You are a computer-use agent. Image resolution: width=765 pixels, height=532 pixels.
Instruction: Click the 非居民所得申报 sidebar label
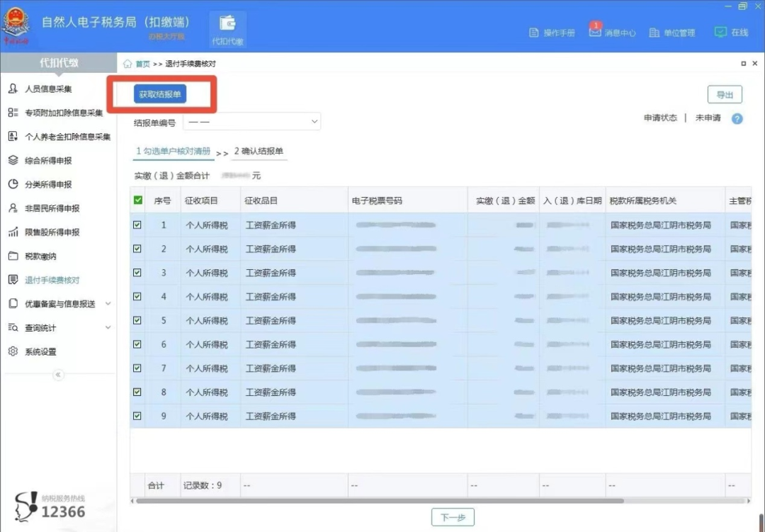52,208
